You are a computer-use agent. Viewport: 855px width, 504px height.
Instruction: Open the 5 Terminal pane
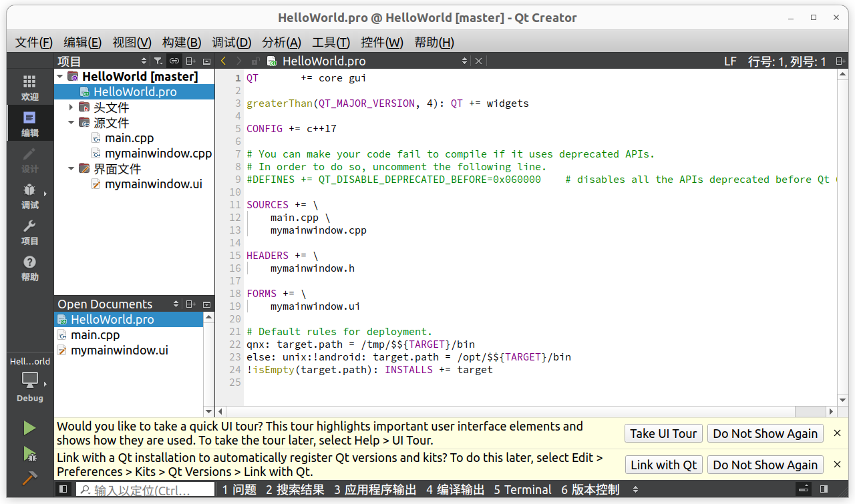[523, 489]
